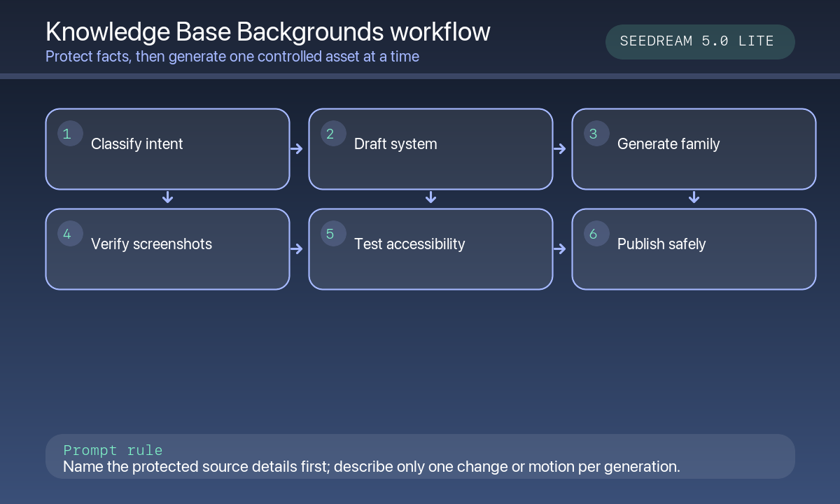Image resolution: width=840 pixels, height=504 pixels.
Task: Click step number 5 circle
Action: [333, 234]
